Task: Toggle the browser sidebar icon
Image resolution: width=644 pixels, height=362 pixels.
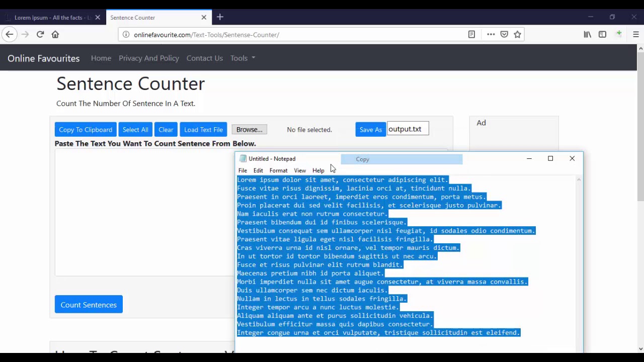Action: (602, 34)
